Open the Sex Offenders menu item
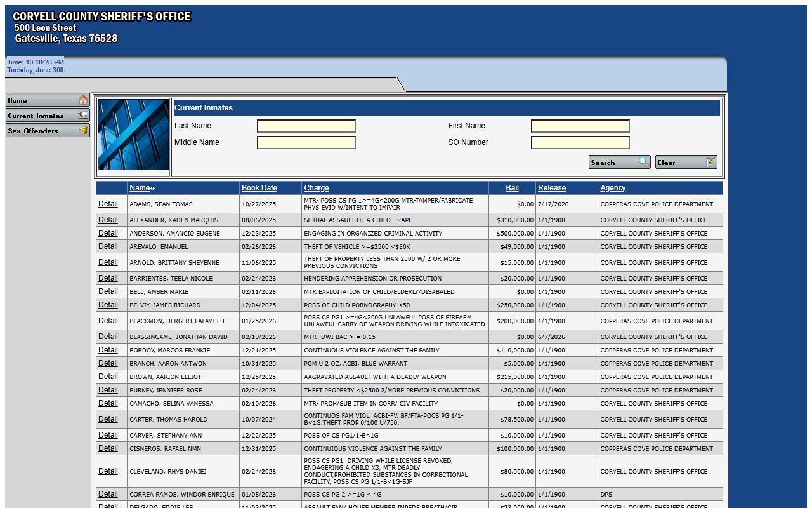Viewport: 812px width, 508px height. 48,131
